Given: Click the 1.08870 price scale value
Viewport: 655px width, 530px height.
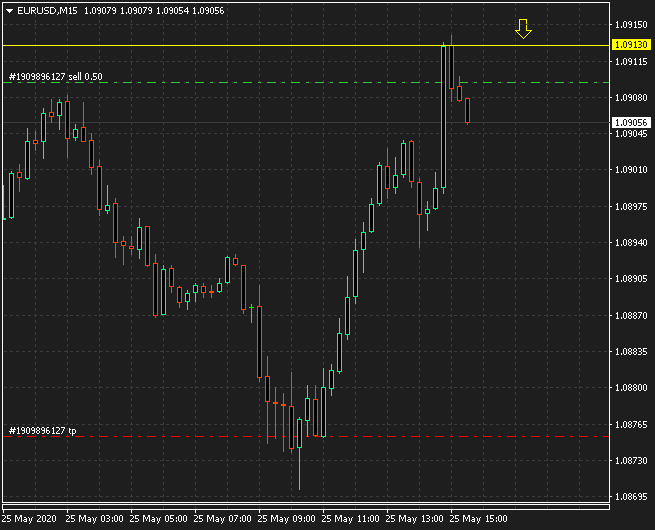Looking at the screenshot, I should click(x=631, y=315).
